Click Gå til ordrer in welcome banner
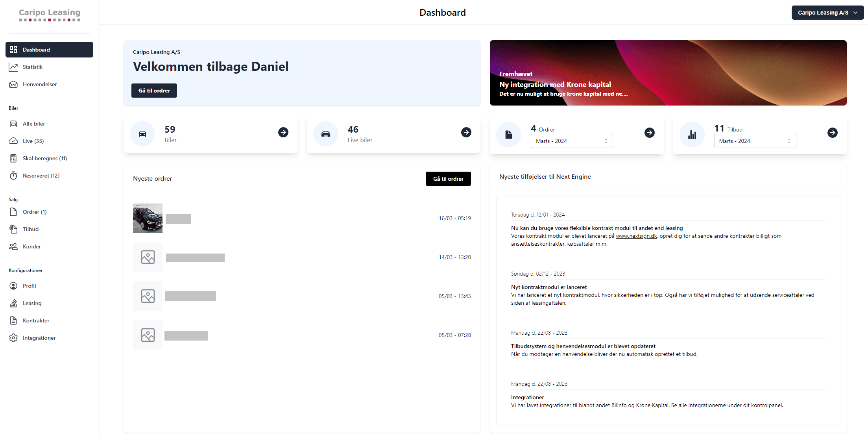The height and width of the screenshot is (437, 868). [154, 91]
